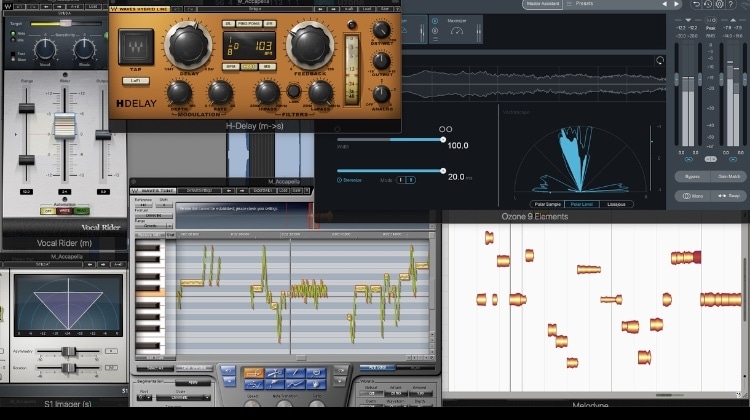
Task: Toggle the Maximizer module power icon
Action: tap(435, 21)
